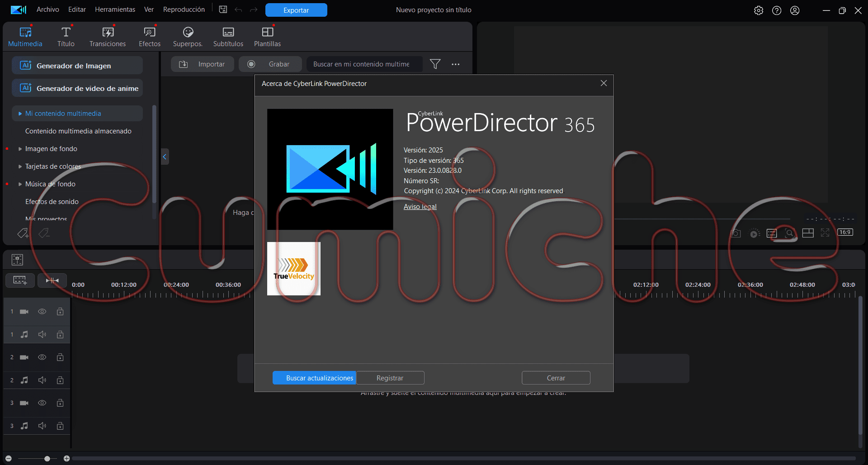Open the Archivo menu

(x=48, y=9)
